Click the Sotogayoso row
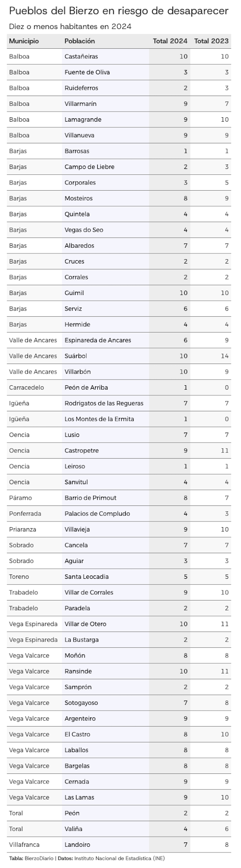Image resolution: width=241 pixels, height=868 pixels. coord(120,703)
